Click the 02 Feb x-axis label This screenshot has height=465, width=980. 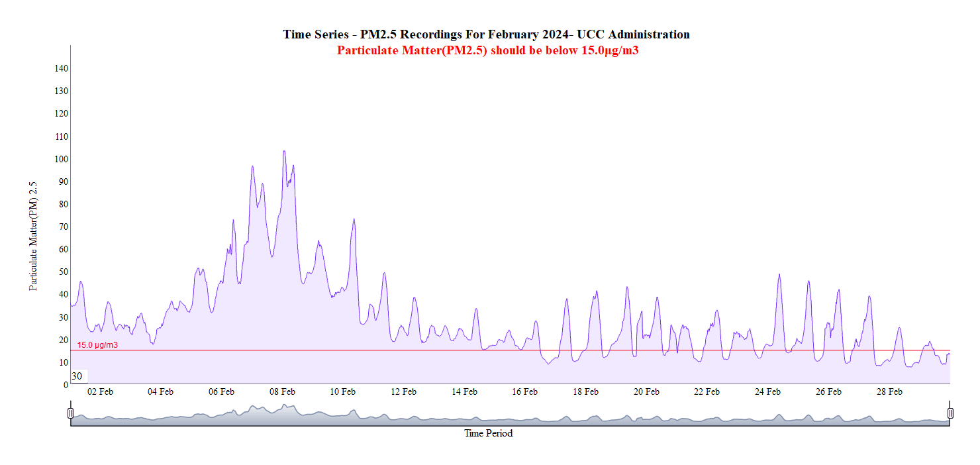coord(101,391)
